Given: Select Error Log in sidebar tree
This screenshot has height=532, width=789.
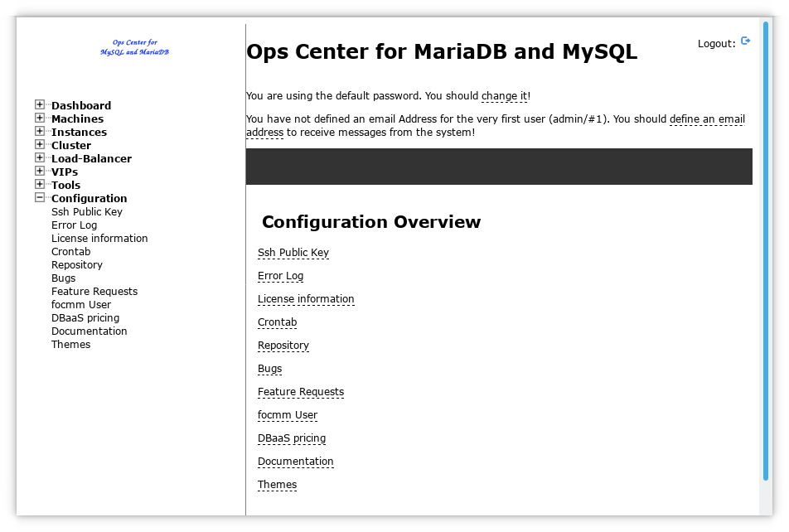Looking at the screenshot, I should click(x=74, y=225).
